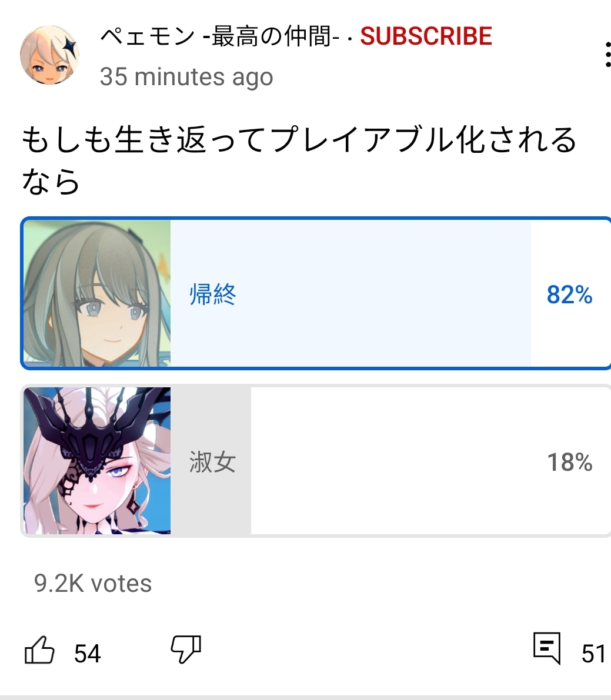Select the 帰終 poll option
Viewport: 611px width, 700px height.
click(316, 294)
